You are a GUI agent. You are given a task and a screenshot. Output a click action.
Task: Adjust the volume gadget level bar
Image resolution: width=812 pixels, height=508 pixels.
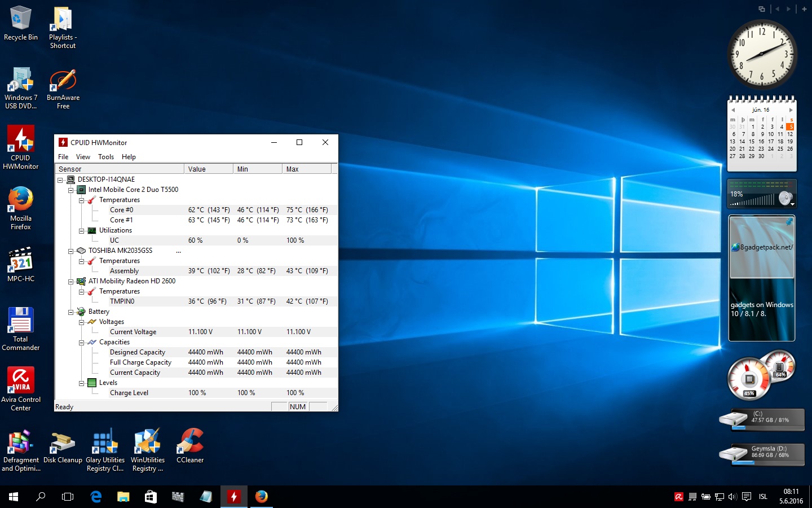tap(753, 200)
